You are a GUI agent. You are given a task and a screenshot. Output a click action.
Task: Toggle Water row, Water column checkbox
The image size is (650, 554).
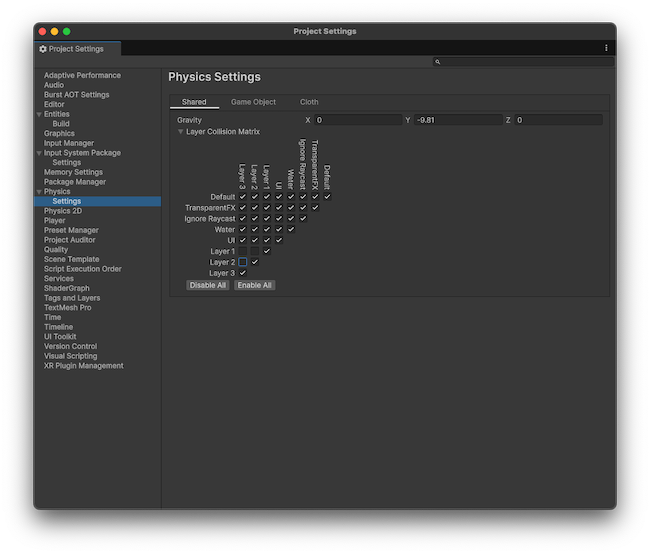coord(291,229)
